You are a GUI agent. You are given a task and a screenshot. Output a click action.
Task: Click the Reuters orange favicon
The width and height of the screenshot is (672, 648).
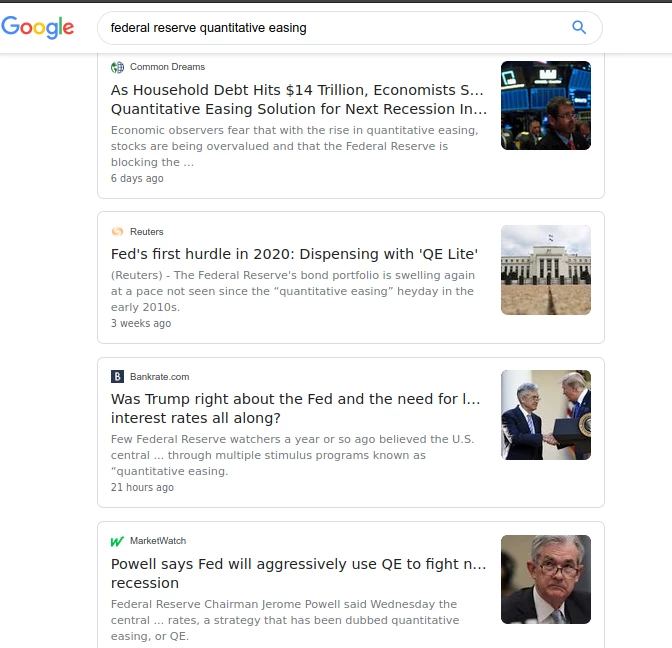pyautogui.click(x=117, y=232)
